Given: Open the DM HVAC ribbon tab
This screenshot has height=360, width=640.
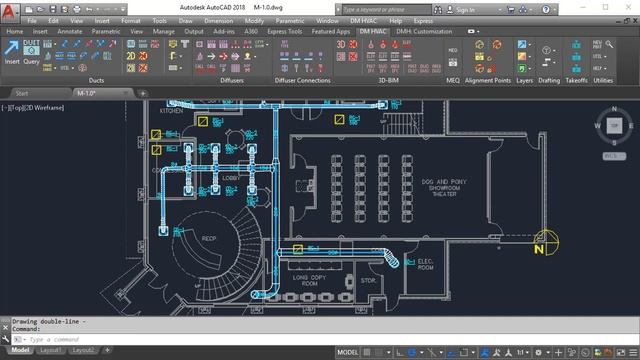Looking at the screenshot, I should click(373, 31).
